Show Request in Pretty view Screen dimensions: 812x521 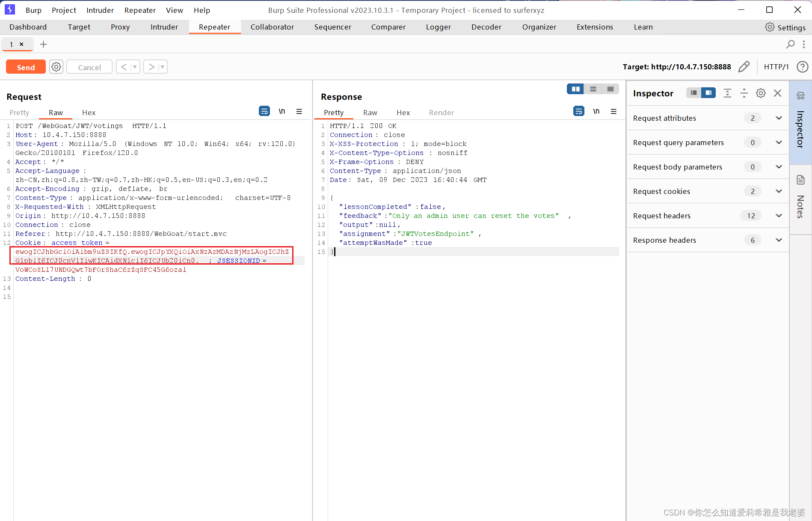tap(19, 113)
